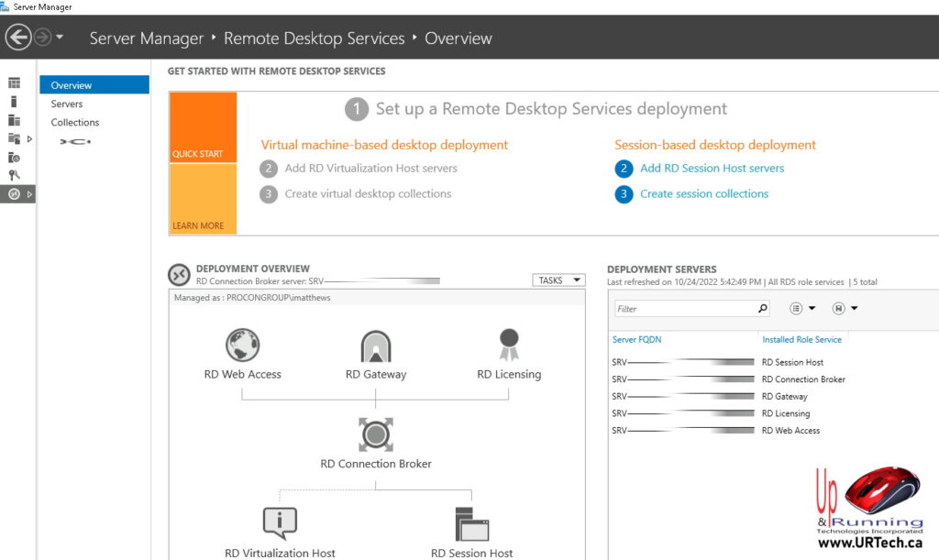Click the RD Session Host icon
939x560 pixels.
[471, 524]
